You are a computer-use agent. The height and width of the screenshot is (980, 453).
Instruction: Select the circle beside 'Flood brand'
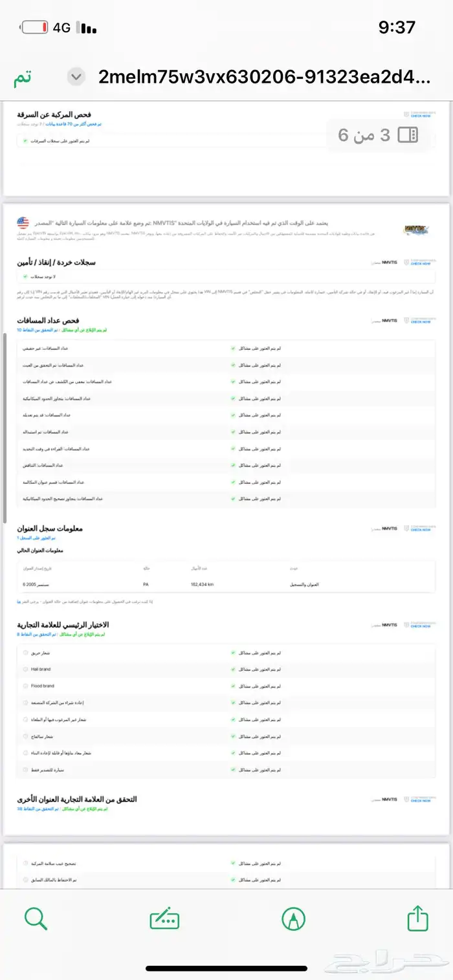(x=25, y=686)
